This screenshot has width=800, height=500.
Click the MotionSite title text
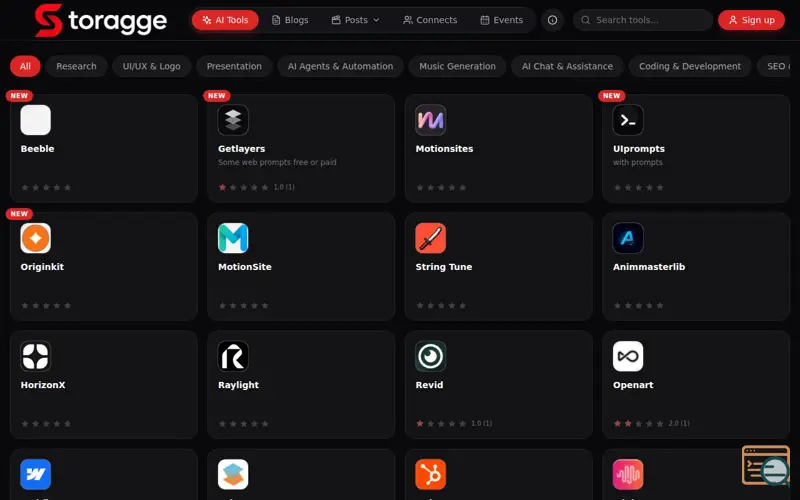[245, 267]
